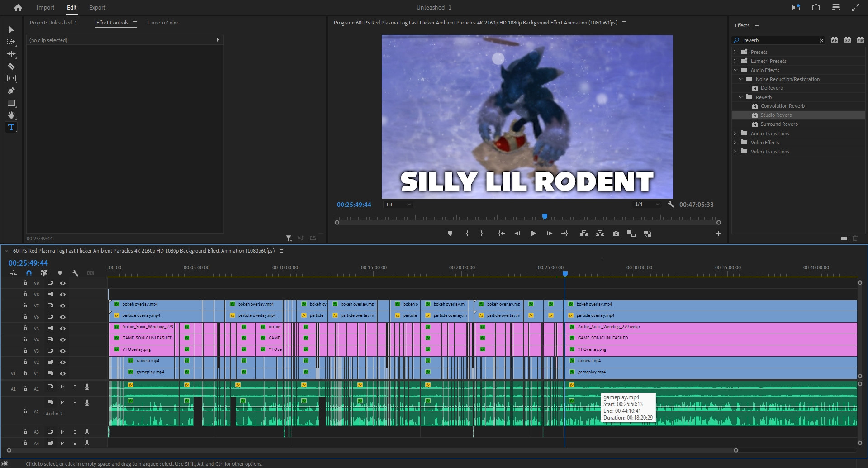Viewport: 868px width, 468px height.
Task: Expand Lumetri Presets folder
Action: 735,61
